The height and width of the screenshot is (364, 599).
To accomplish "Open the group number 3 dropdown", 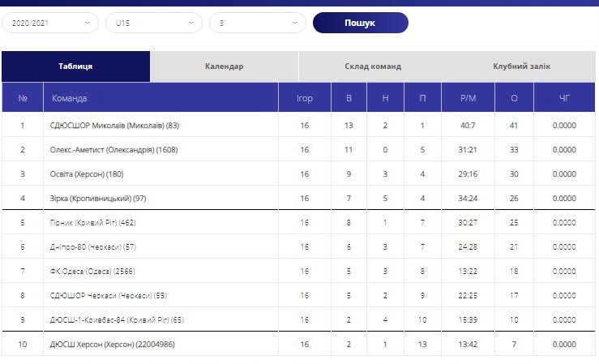I will coord(258,23).
